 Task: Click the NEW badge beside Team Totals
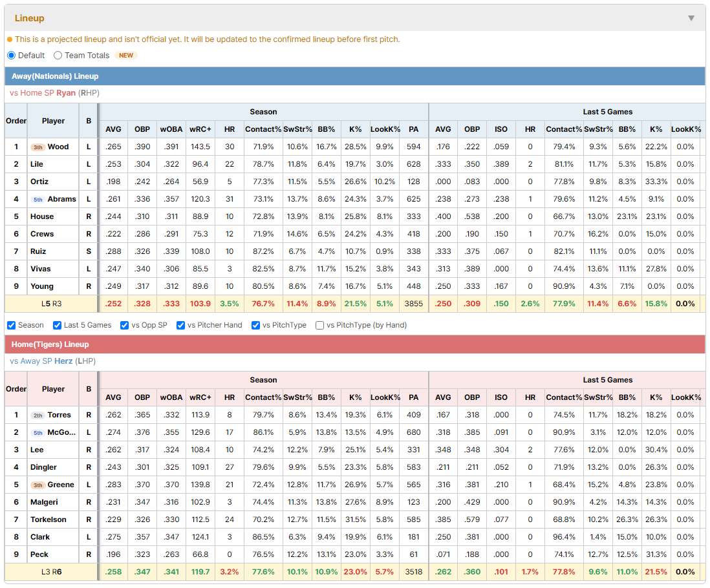[x=126, y=55]
